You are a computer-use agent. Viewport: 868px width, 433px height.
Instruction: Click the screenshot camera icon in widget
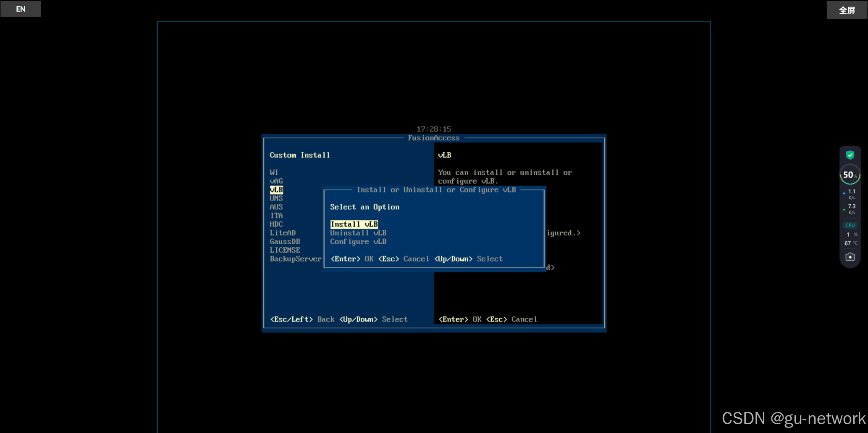click(850, 257)
